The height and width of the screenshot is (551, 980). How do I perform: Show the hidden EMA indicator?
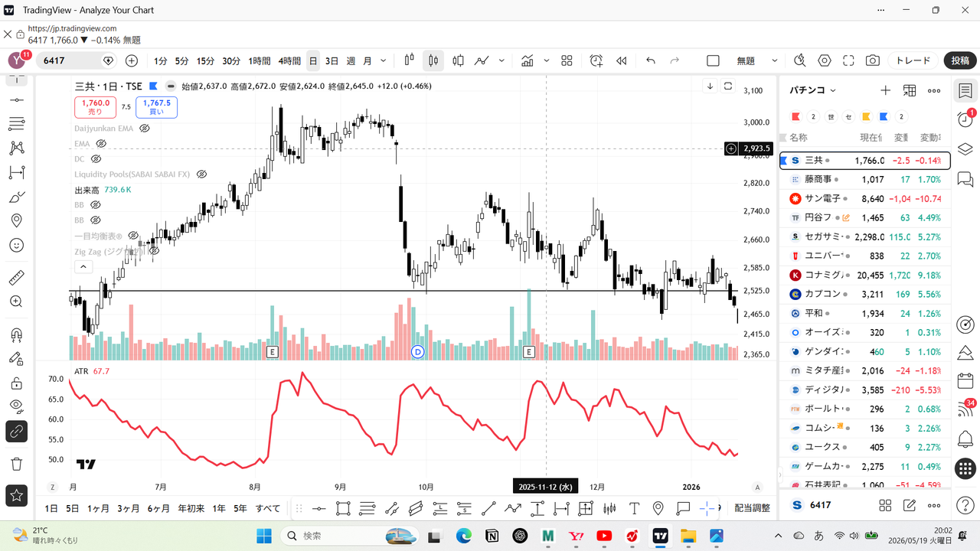pyautogui.click(x=100, y=144)
